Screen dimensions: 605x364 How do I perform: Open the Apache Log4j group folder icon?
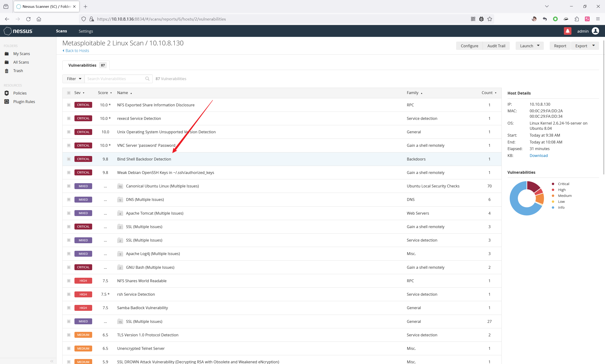(x=120, y=254)
